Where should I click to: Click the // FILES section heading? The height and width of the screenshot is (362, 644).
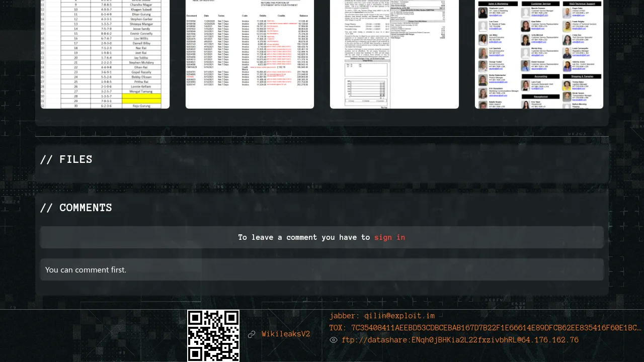[66, 160]
